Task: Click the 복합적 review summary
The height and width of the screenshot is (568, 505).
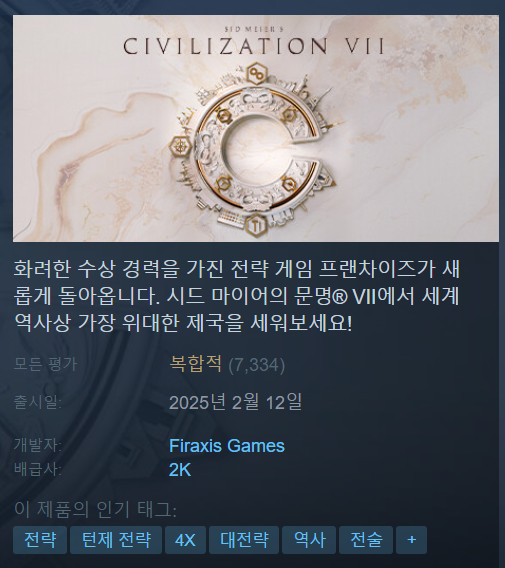Action: click(x=196, y=364)
